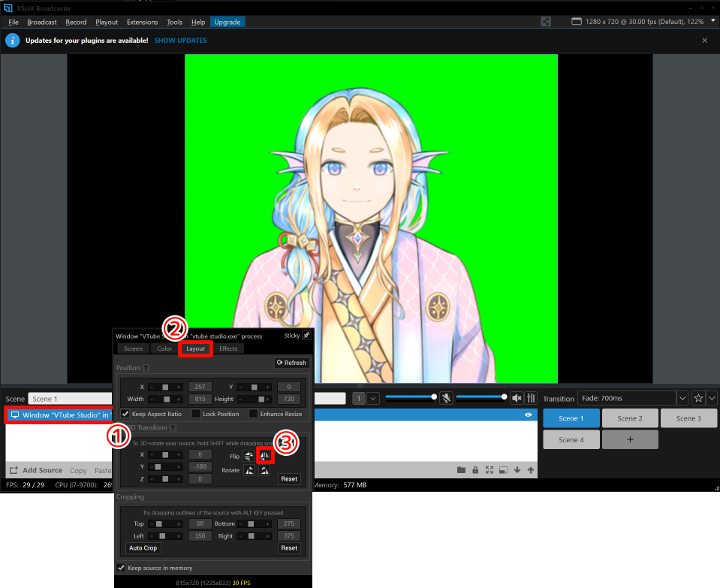Dismiss the plugin updates notification
The height and width of the screenshot is (588, 720).
click(705, 41)
